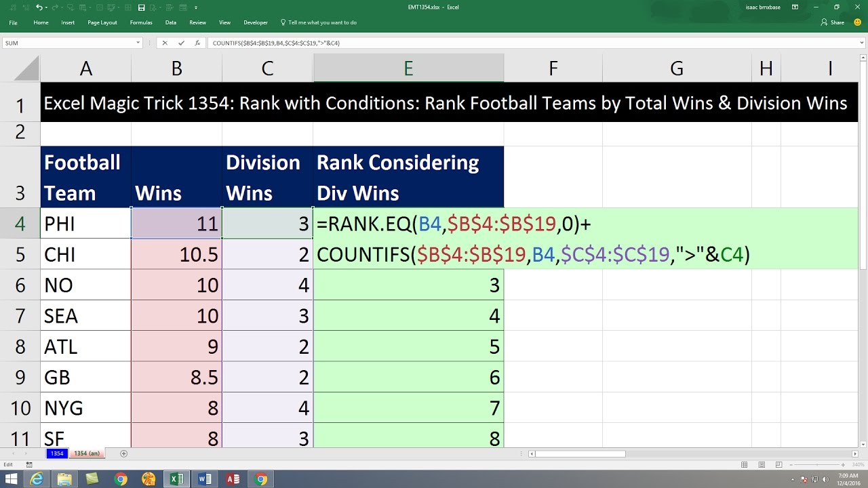Click the smiley feedback icon

[x=858, y=22]
